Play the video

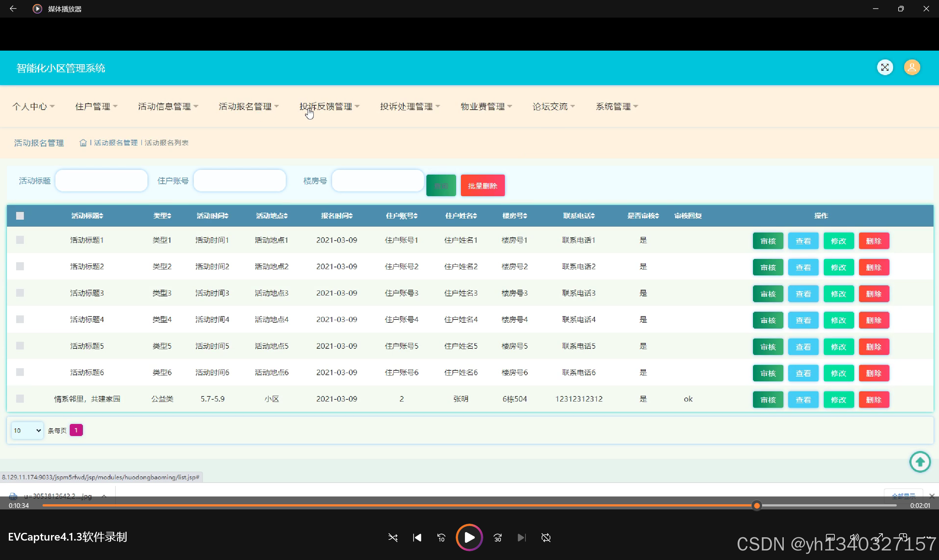click(469, 537)
